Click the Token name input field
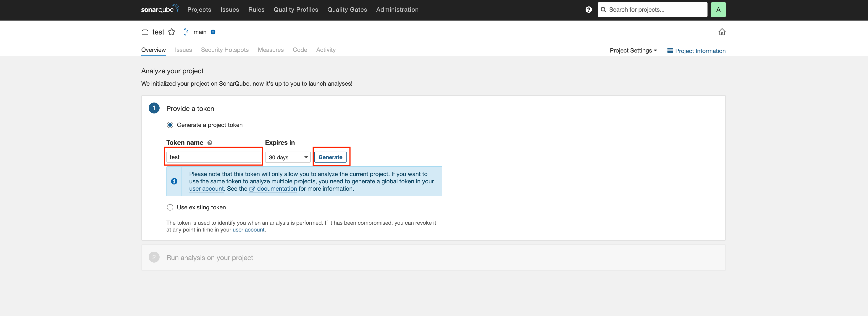Screen dimensions: 868x316 214,157
